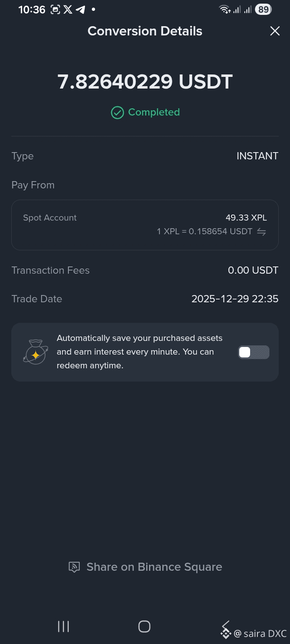Toggle auto-save purchased assets switch

(253, 352)
